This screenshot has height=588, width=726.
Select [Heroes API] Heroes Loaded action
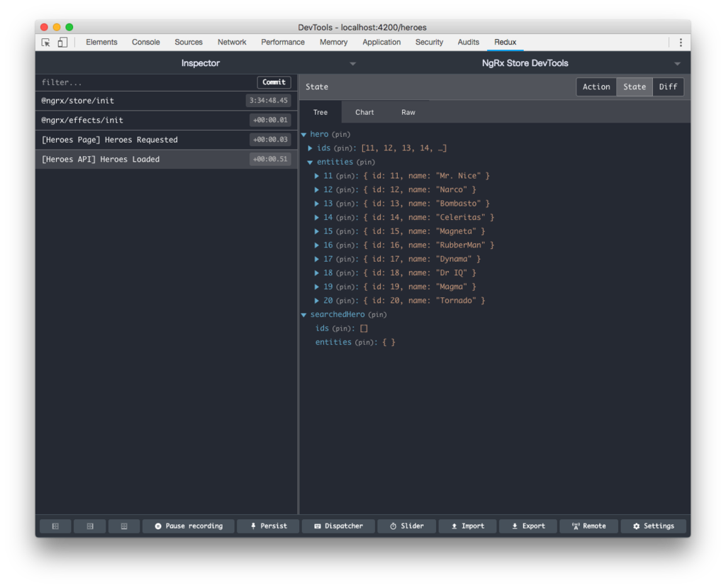click(x=166, y=159)
